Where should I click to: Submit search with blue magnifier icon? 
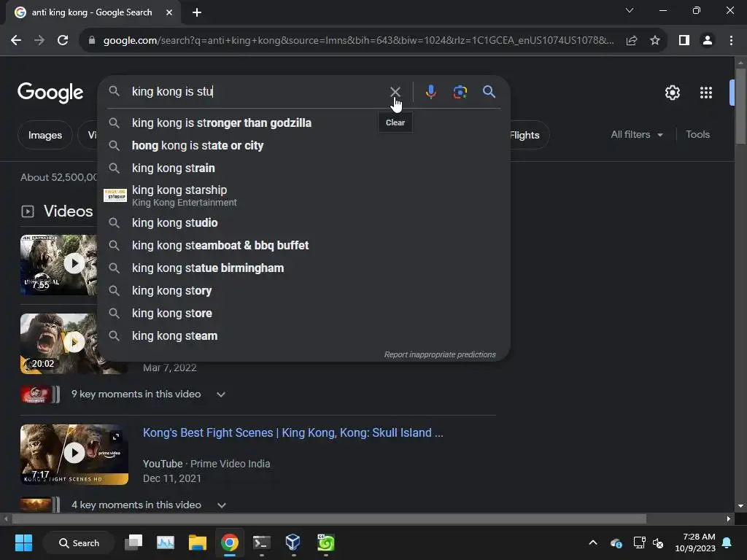[489, 91]
